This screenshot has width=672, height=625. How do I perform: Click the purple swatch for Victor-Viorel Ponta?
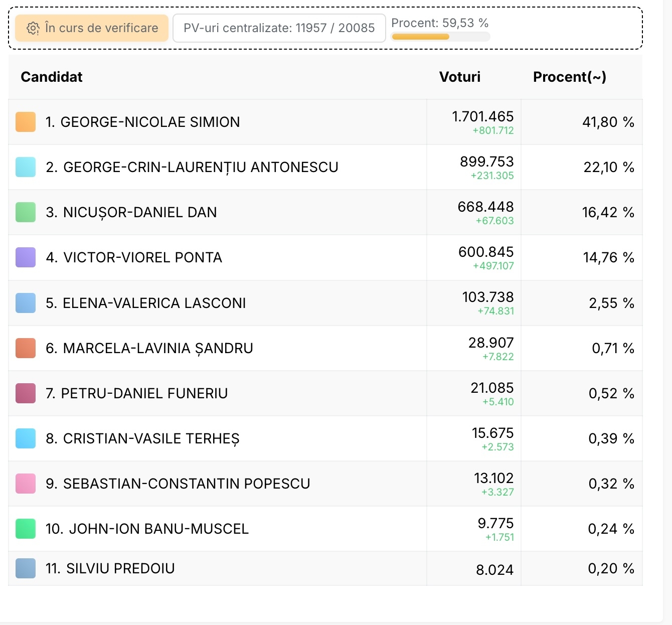tap(26, 257)
